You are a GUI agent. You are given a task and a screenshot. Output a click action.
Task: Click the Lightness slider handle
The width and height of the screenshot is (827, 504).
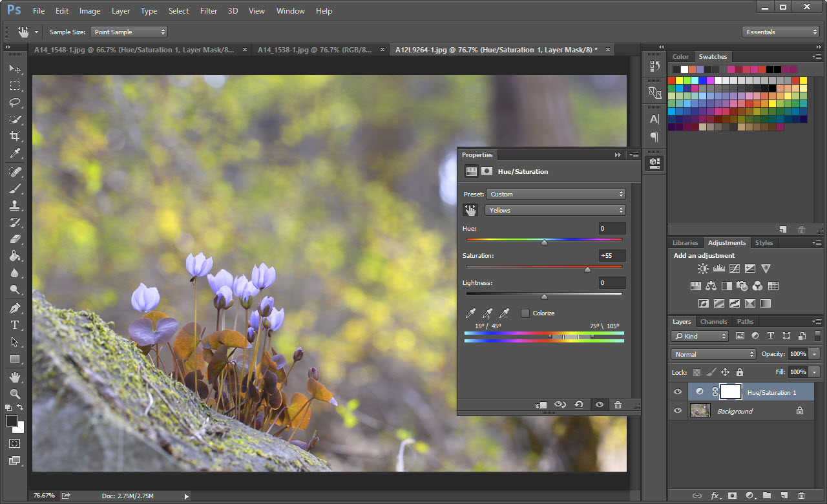click(544, 297)
